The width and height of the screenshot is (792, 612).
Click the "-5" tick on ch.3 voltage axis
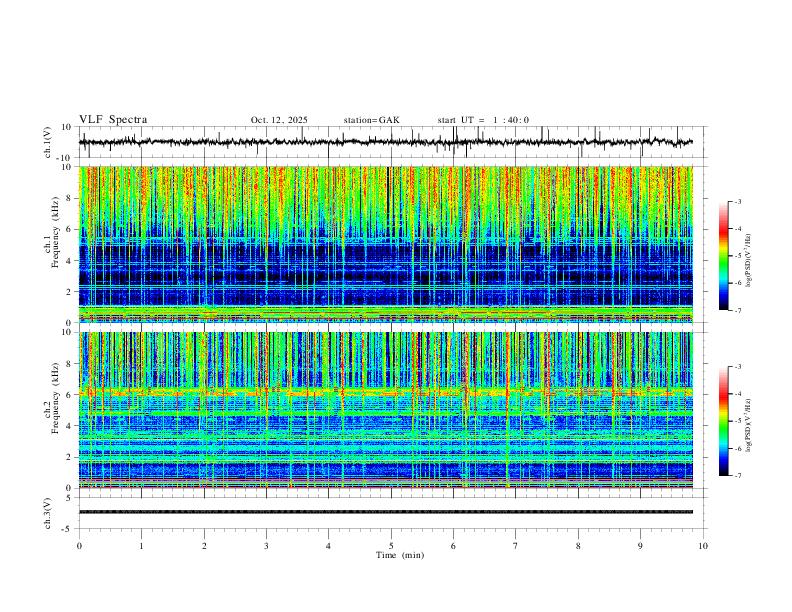pyautogui.click(x=67, y=529)
